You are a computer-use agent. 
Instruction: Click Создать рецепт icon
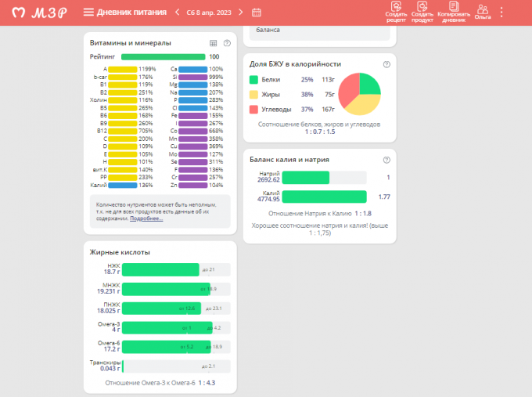(x=396, y=12)
